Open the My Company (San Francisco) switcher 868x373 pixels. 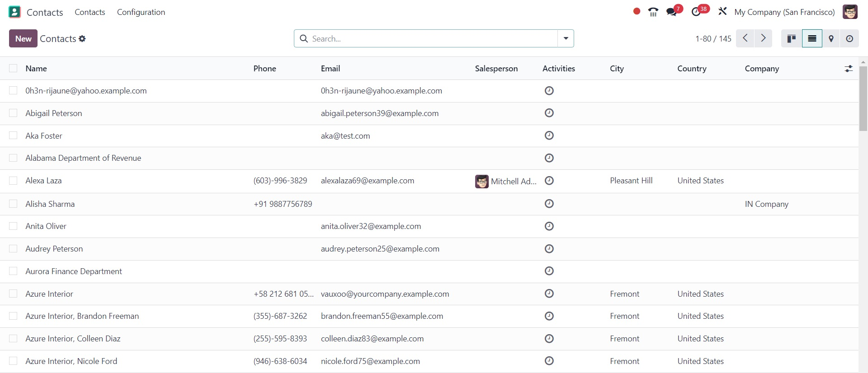(784, 12)
